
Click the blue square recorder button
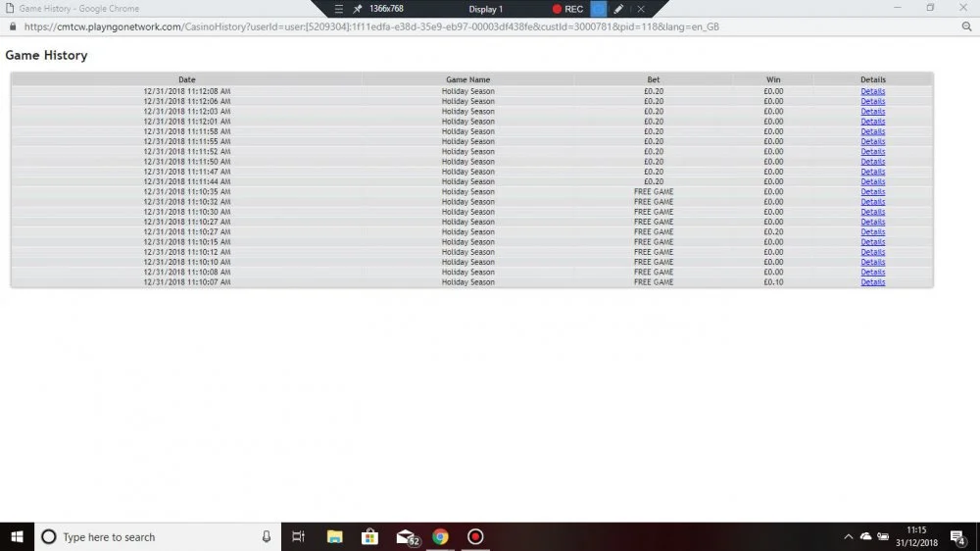598,9
